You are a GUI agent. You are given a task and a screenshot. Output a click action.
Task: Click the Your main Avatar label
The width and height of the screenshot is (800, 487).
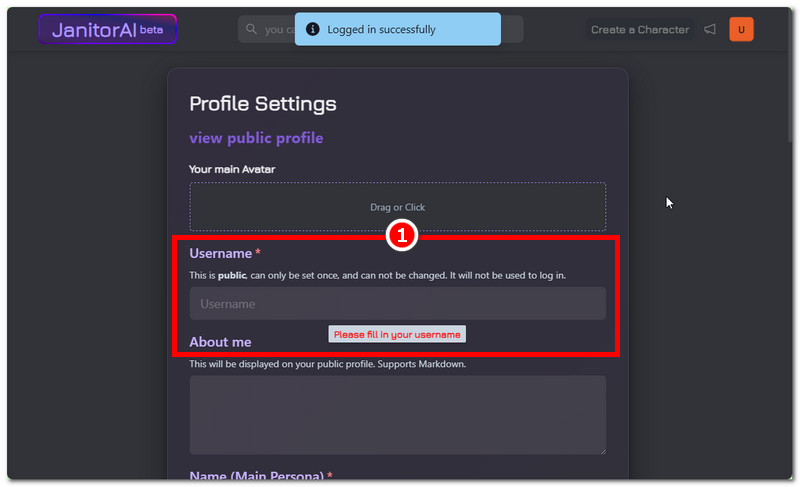click(x=232, y=169)
